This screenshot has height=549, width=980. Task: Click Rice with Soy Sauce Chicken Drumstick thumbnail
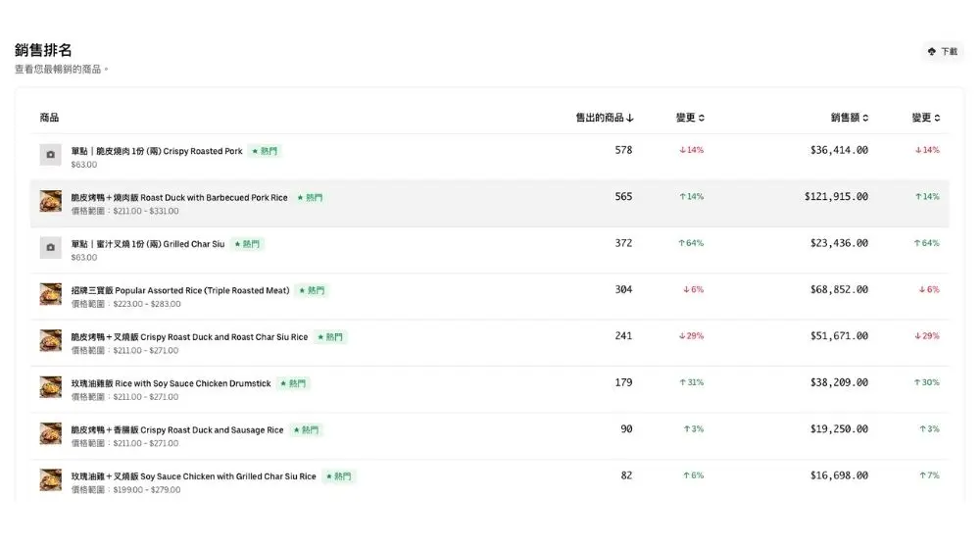(51, 387)
